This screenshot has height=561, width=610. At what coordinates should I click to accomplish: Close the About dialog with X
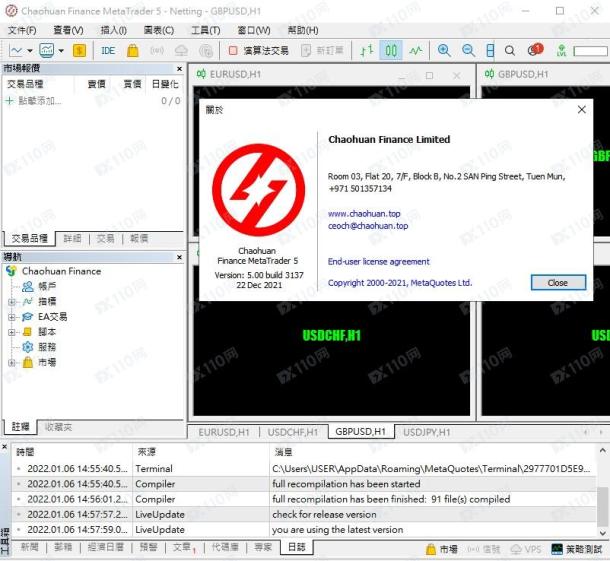pos(582,110)
